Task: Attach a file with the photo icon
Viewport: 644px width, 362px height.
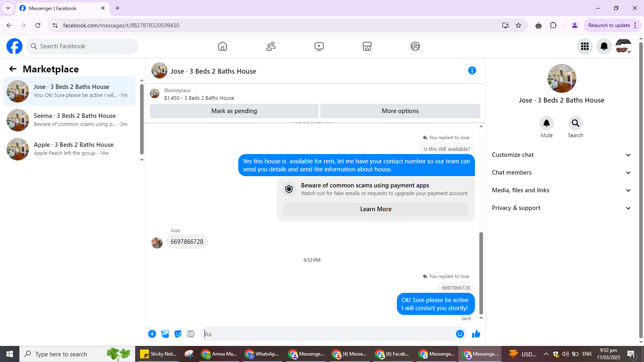Action: [165, 334]
